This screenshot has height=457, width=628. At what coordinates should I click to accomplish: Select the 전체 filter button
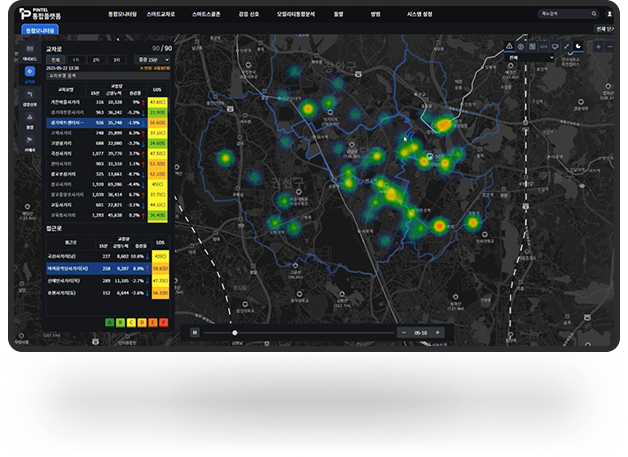click(x=54, y=60)
